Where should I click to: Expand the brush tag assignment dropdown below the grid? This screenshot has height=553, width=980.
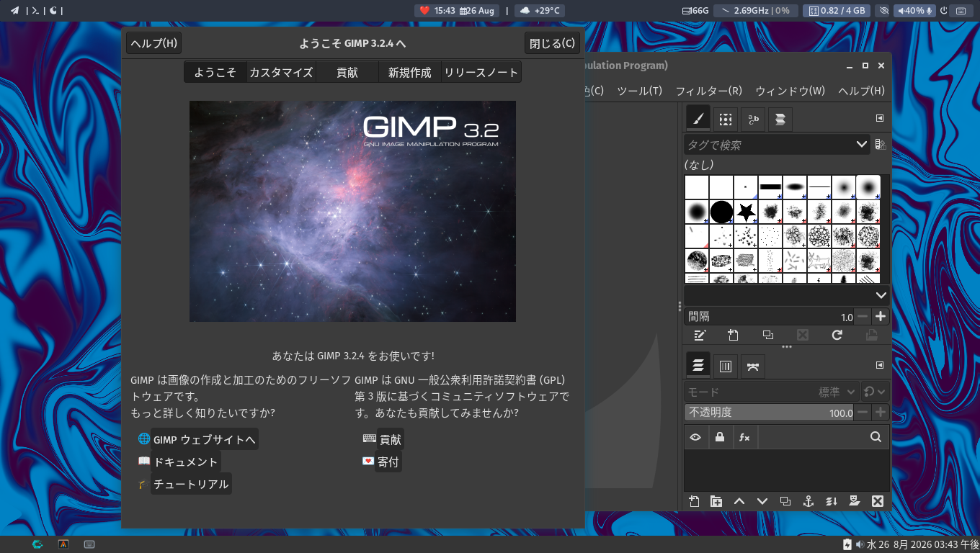click(881, 295)
